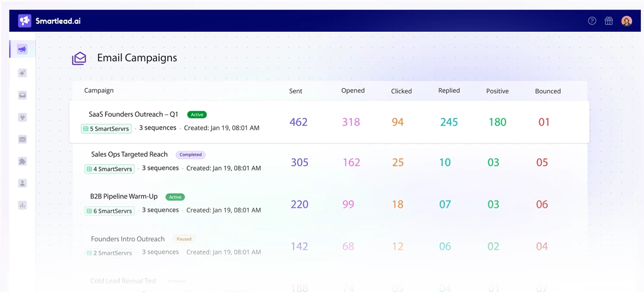The width and height of the screenshot is (644, 292).
Task: Click the replied value 07
Action: coord(445,204)
